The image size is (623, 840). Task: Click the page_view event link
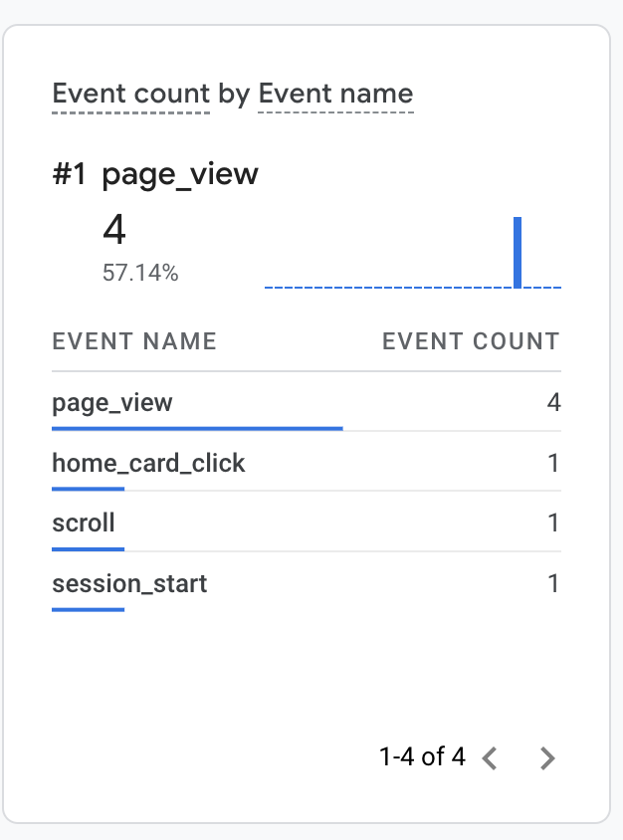112,403
